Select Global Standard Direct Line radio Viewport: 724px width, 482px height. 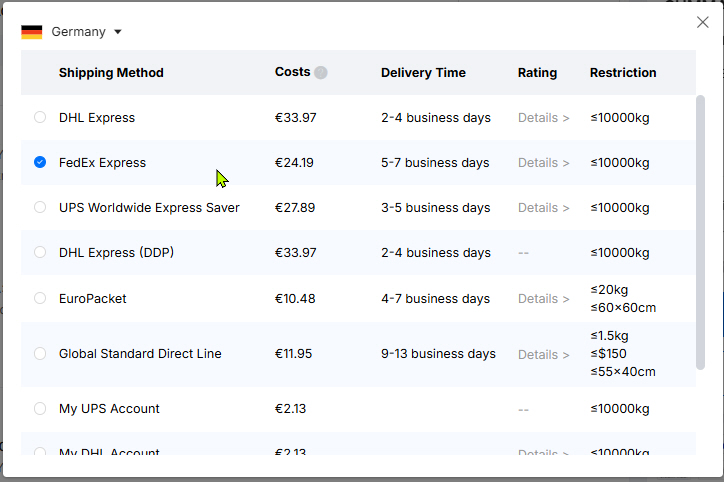40,353
